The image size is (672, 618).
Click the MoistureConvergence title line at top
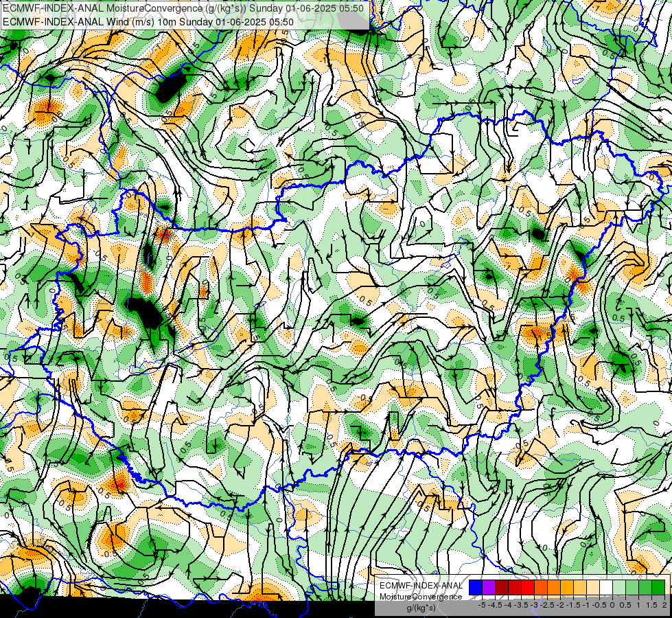[183, 8]
